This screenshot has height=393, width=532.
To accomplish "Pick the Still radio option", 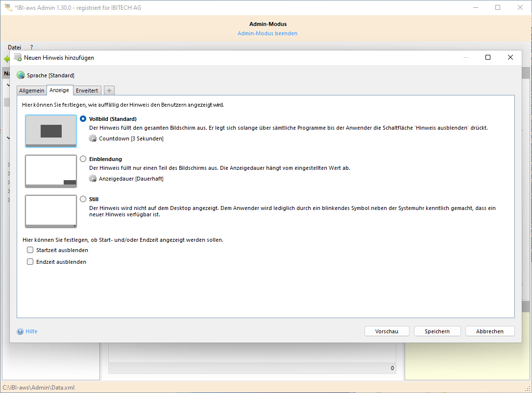I will [x=83, y=199].
